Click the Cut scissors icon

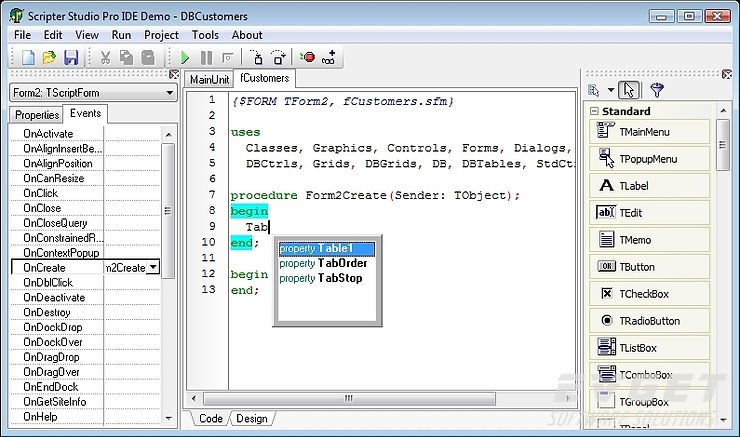pyautogui.click(x=105, y=58)
